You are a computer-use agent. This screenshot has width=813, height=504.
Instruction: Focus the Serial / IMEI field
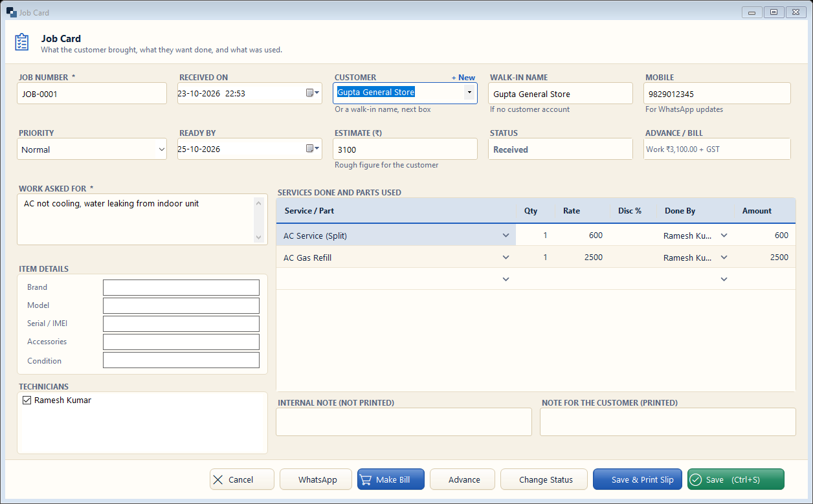(x=181, y=323)
